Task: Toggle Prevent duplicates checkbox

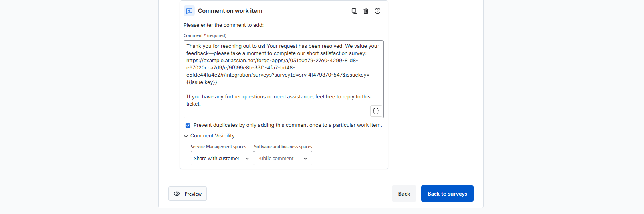Action: pos(188,125)
